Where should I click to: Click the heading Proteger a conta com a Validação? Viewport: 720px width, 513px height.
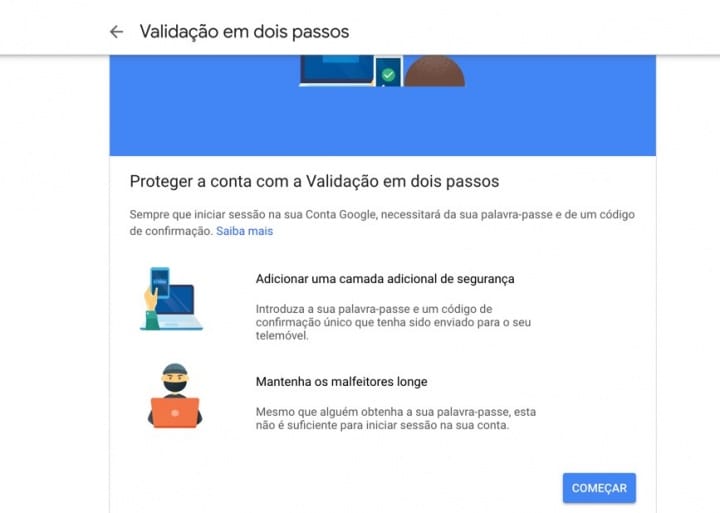coord(314,181)
